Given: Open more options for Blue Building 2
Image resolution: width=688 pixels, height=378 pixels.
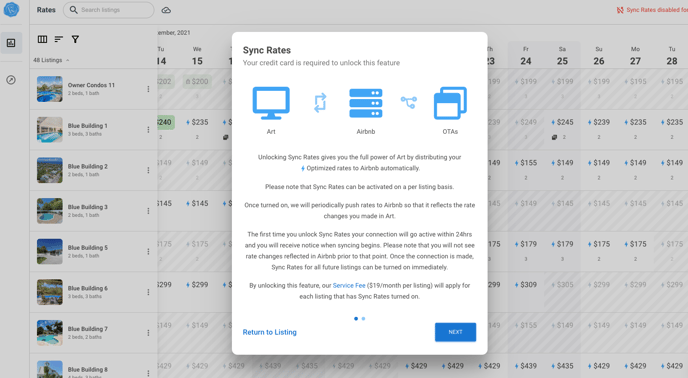Looking at the screenshot, I should (148, 170).
